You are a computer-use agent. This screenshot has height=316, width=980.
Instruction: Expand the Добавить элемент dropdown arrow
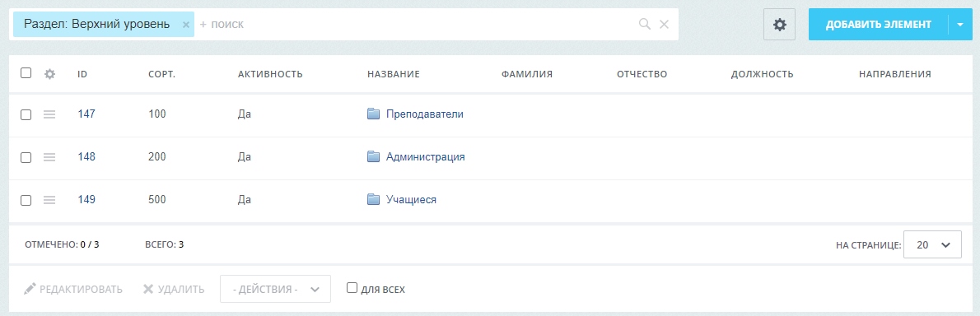pos(960,25)
